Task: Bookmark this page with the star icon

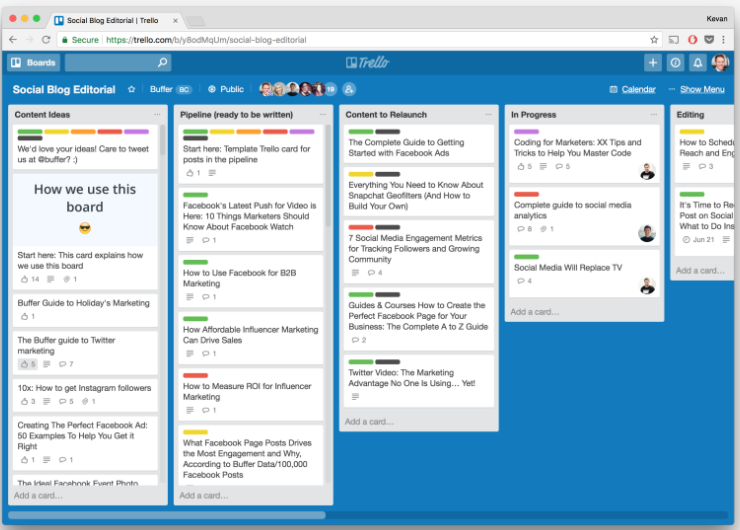Action: tap(654, 40)
